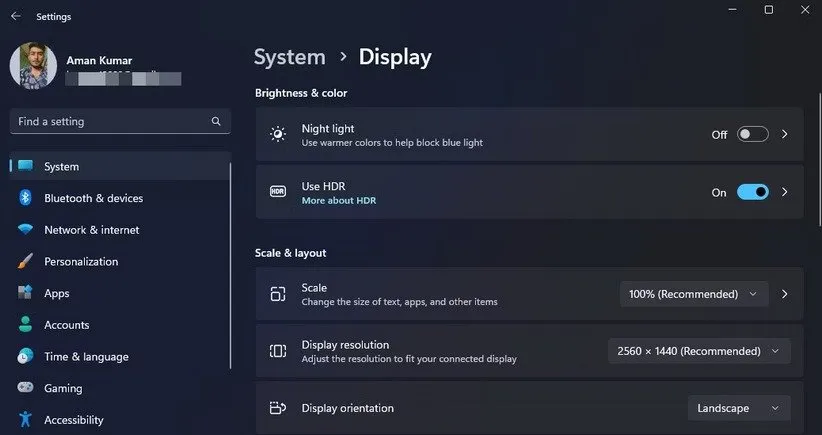Click the search magnifier icon
The image size is (822, 435).
(216, 122)
